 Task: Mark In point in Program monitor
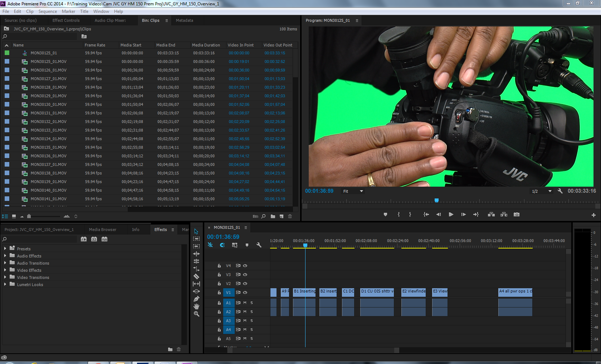(399, 215)
